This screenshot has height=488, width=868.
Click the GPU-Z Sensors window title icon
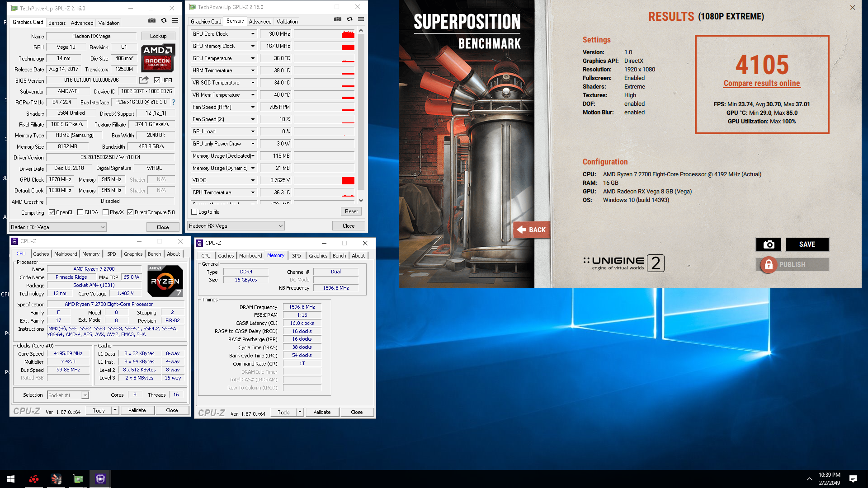coord(193,7)
